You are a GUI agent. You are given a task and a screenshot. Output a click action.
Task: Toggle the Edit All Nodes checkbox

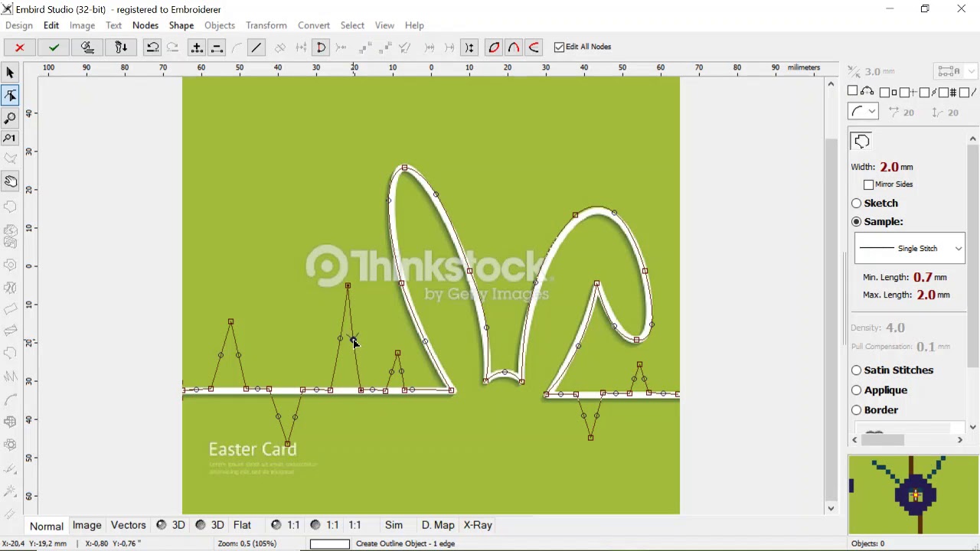[x=559, y=47]
